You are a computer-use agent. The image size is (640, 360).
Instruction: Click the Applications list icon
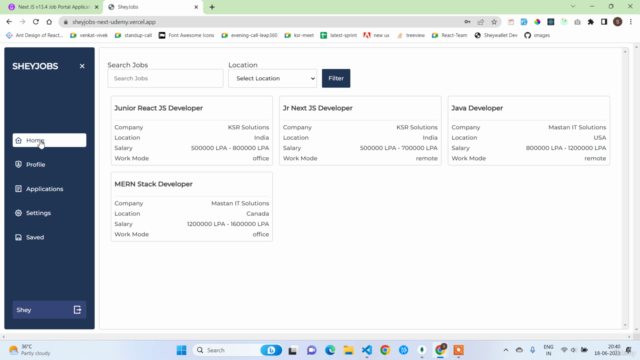pyautogui.click(x=18, y=189)
